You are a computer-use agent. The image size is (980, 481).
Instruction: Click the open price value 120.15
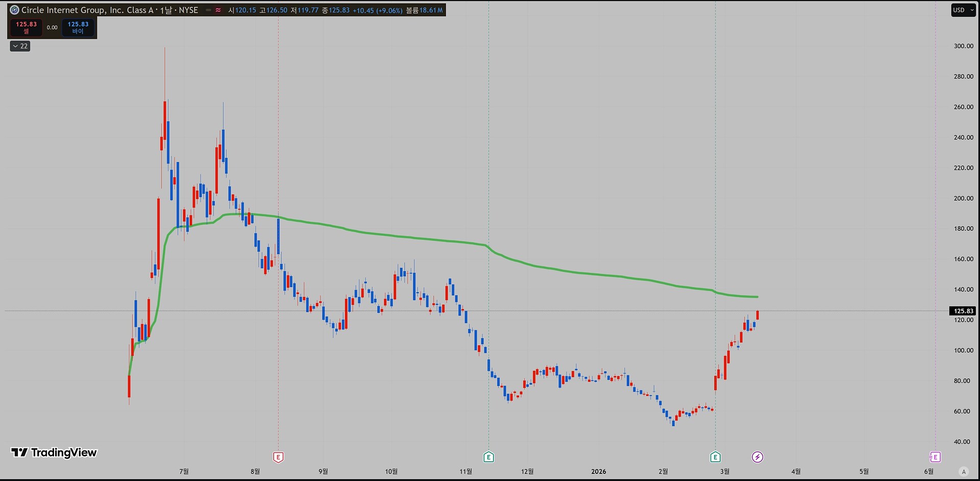(246, 10)
